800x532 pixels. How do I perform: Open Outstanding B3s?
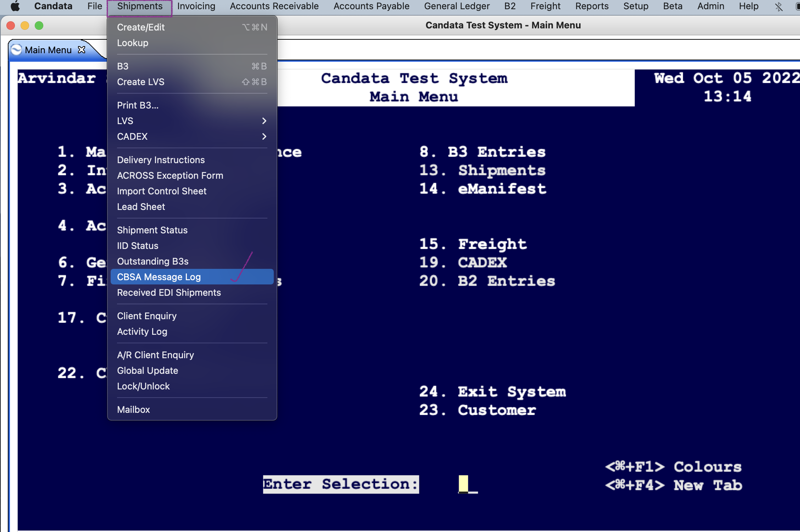point(192,261)
